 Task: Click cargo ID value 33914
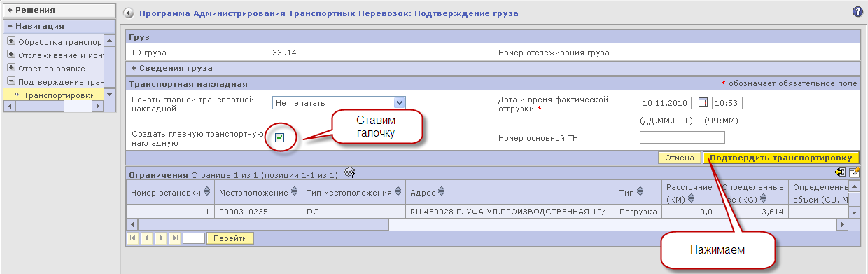click(284, 53)
